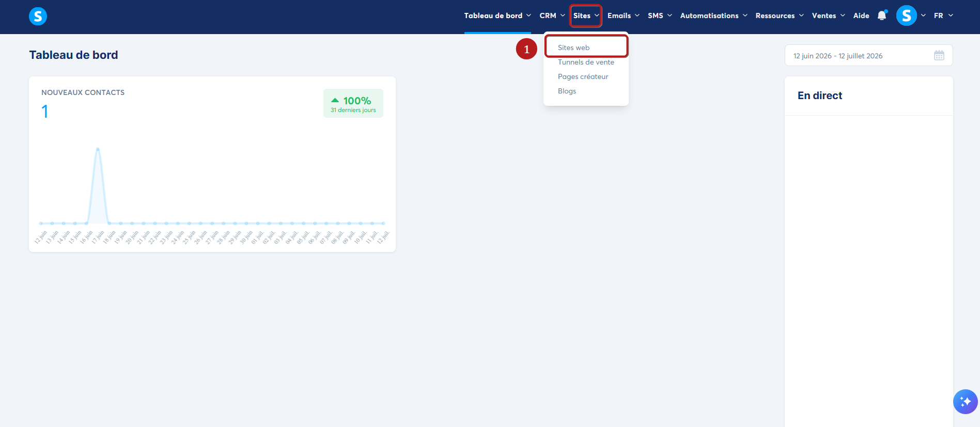
Task: Open the profile avatar menu
Action: (907, 15)
